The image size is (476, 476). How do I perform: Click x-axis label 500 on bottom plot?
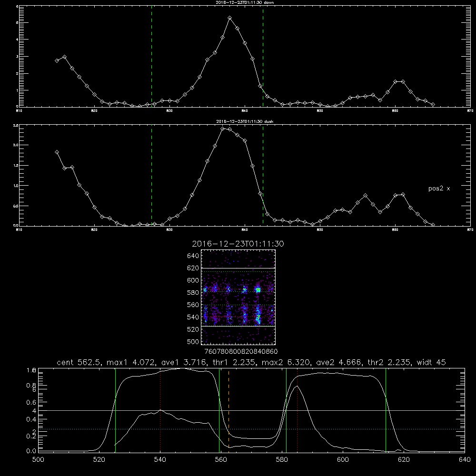(38, 460)
